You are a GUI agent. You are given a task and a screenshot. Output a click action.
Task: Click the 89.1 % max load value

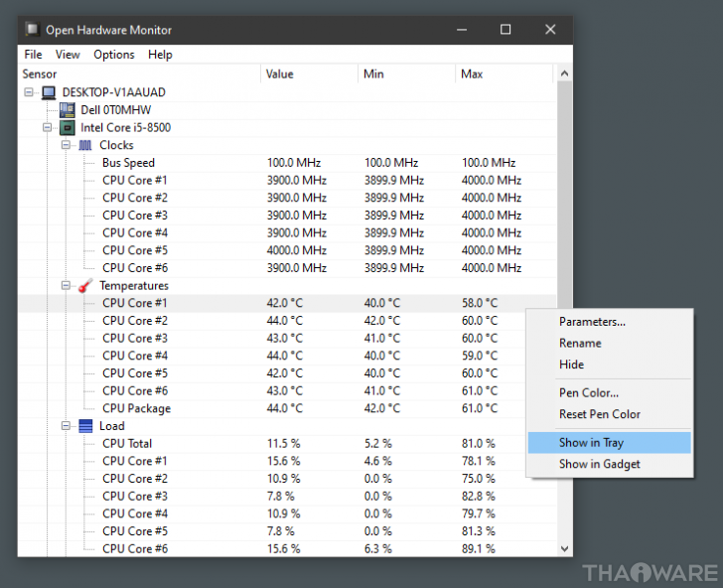click(479, 548)
